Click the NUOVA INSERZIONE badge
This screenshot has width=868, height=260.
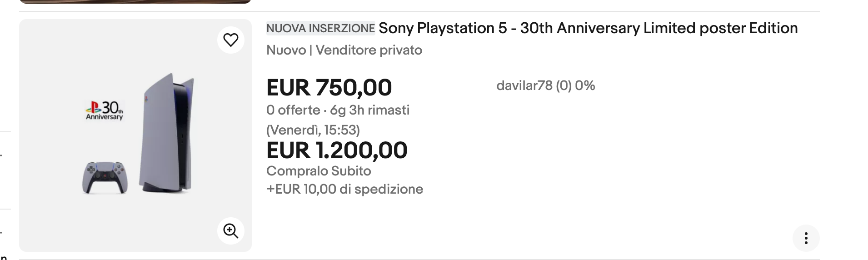pyautogui.click(x=320, y=28)
